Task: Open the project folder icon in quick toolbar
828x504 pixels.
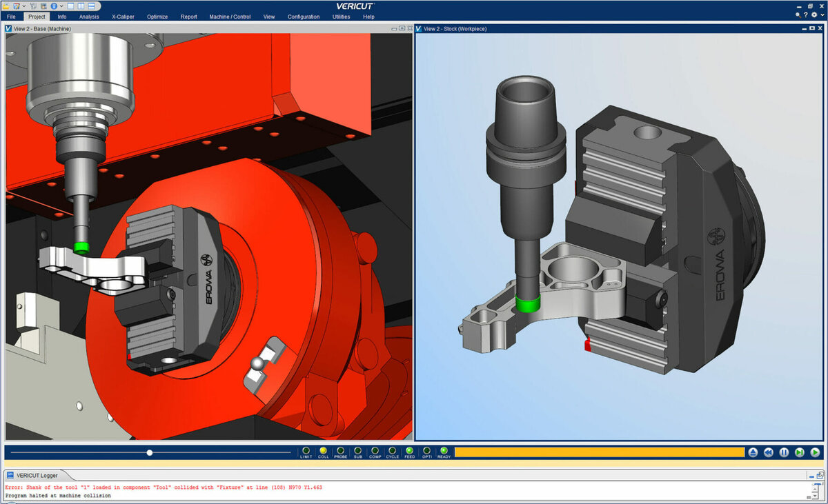Action: [x=6, y=6]
